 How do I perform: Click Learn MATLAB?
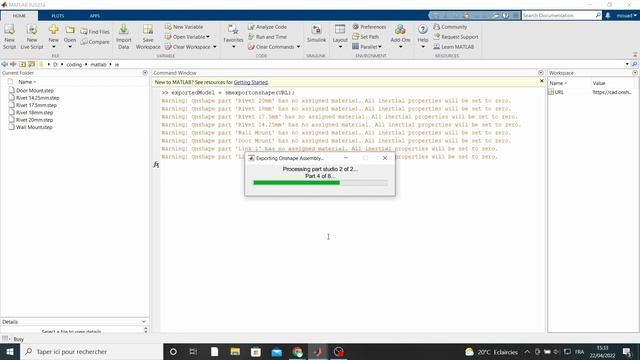point(453,47)
